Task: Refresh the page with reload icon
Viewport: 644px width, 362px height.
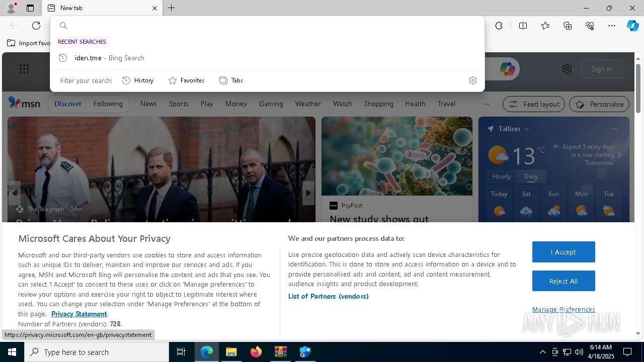Action: [36, 26]
